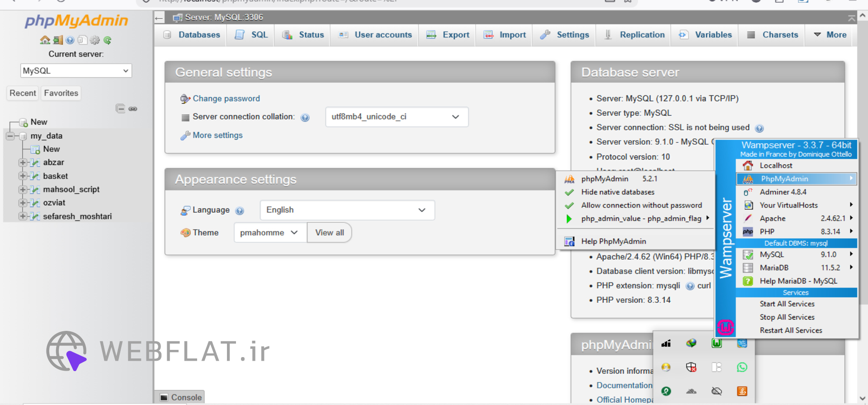Click help icon after SSL is not being used

click(759, 128)
